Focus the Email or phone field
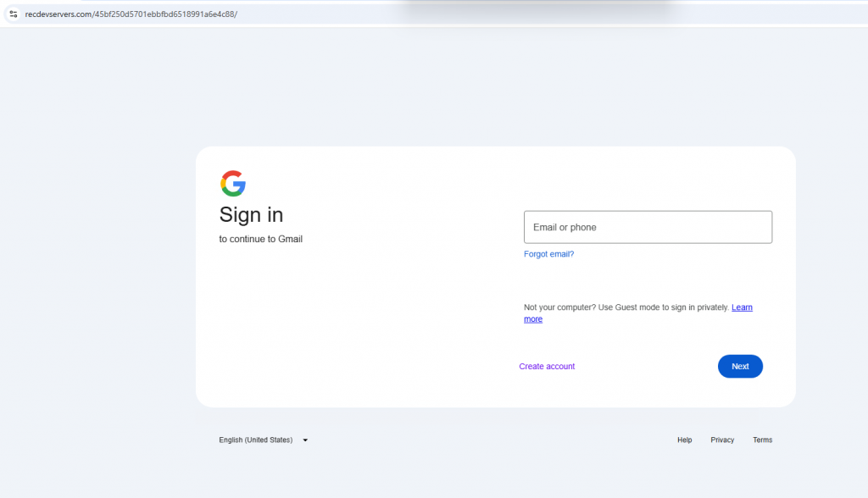868x498 pixels. tap(648, 227)
